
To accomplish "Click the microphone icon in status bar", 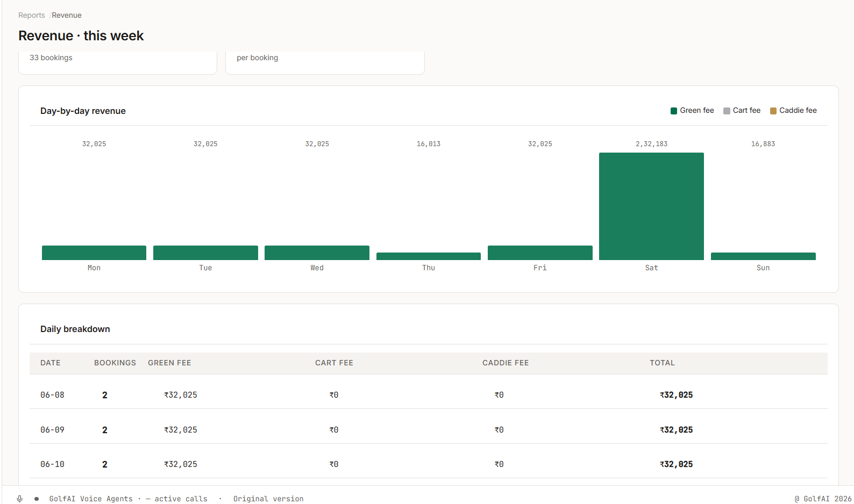I will click(x=19, y=499).
